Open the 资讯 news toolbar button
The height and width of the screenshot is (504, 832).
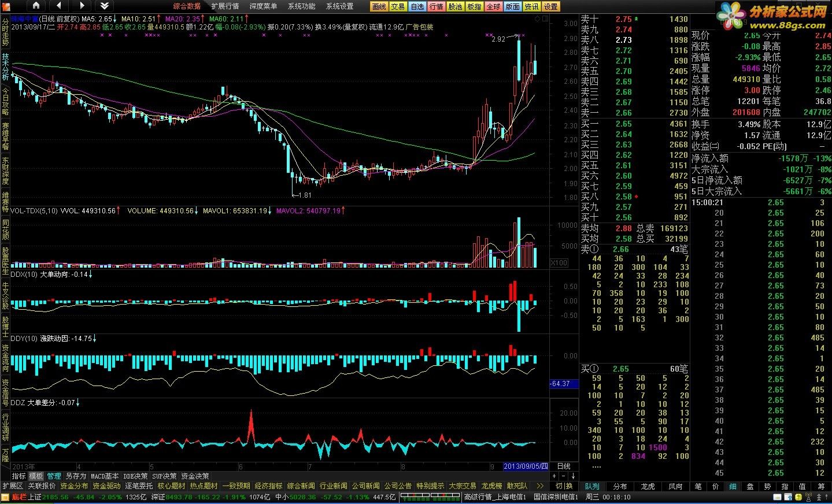coord(531,6)
